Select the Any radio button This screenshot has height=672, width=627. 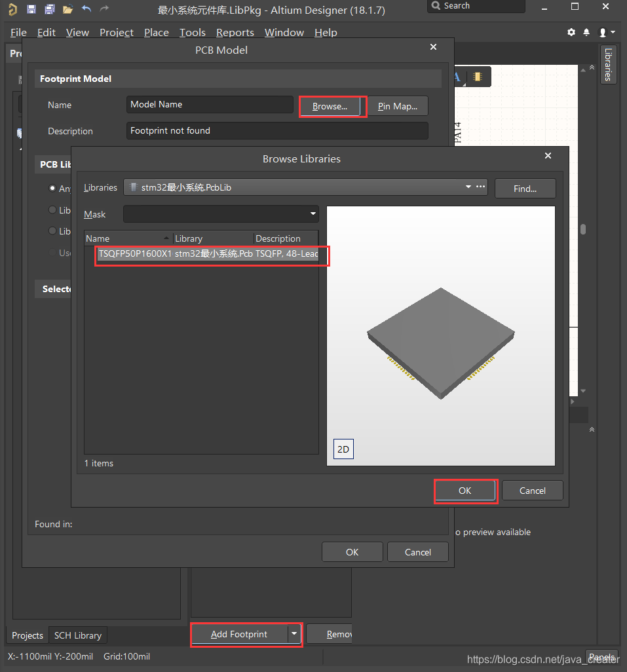(x=52, y=188)
